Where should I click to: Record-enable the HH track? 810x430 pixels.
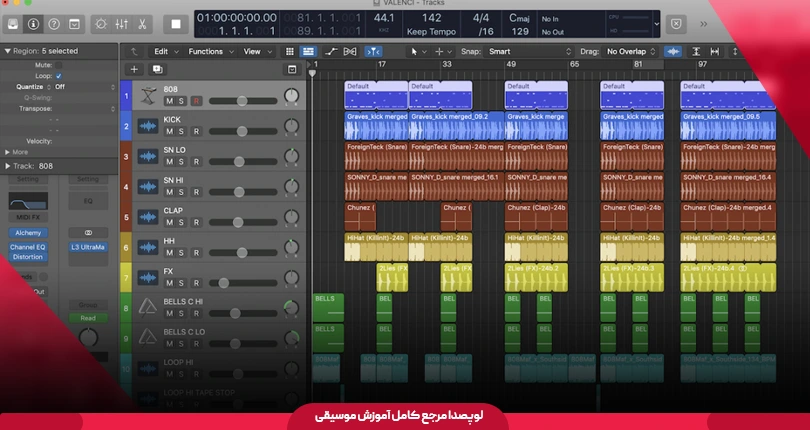click(x=196, y=253)
